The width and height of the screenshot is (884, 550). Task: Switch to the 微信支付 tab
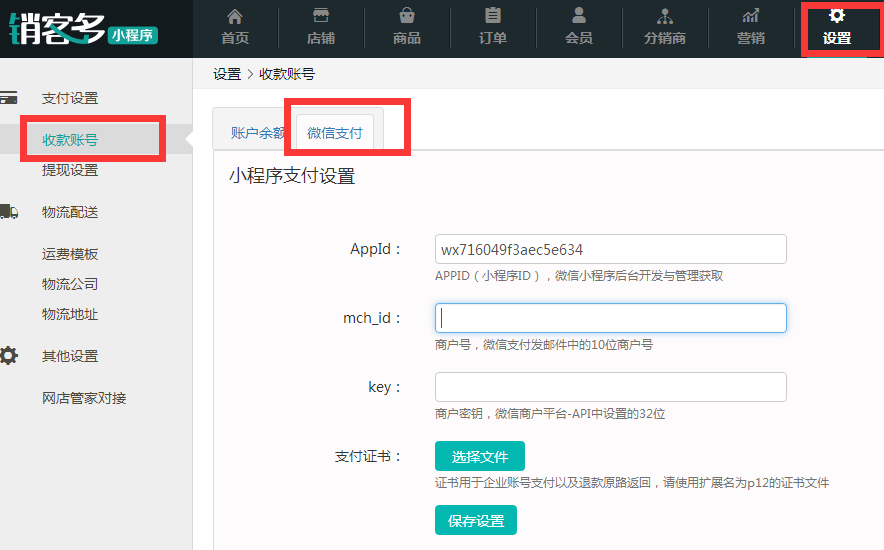335,133
